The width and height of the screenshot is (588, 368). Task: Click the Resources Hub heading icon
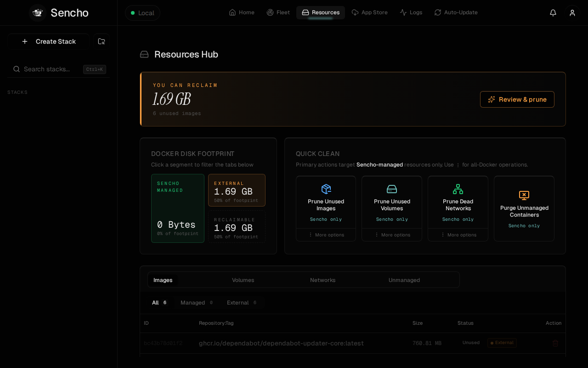tap(144, 54)
